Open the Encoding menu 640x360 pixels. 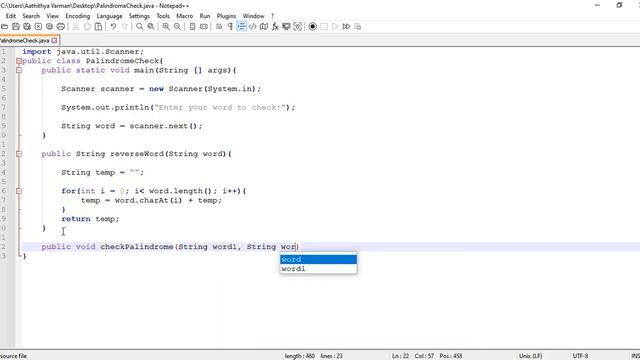(78, 16)
